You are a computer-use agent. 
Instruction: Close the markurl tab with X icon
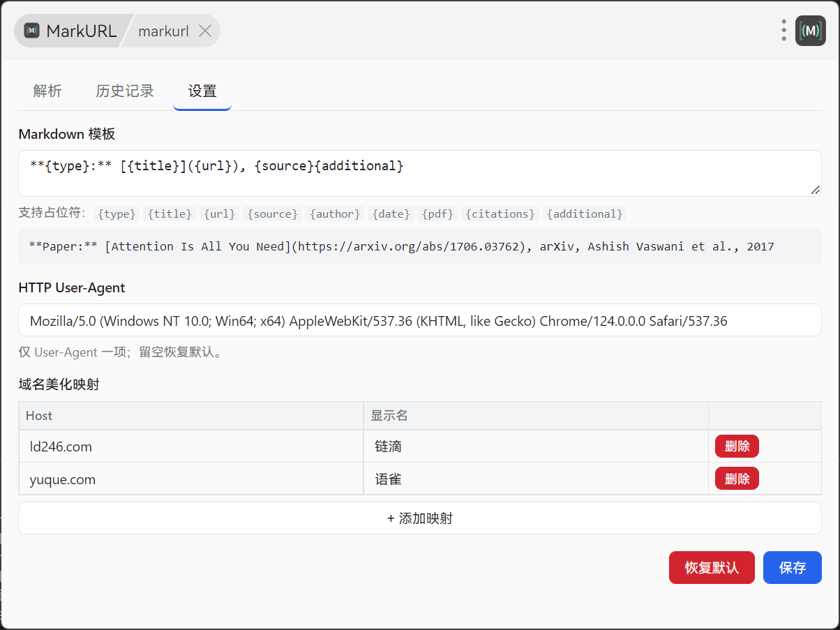pos(205,31)
